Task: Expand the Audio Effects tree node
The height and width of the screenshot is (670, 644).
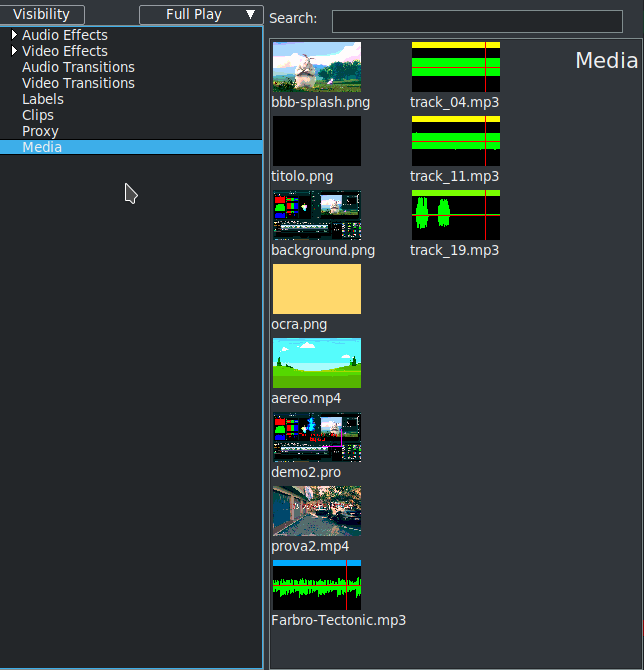Action: (14, 35)
